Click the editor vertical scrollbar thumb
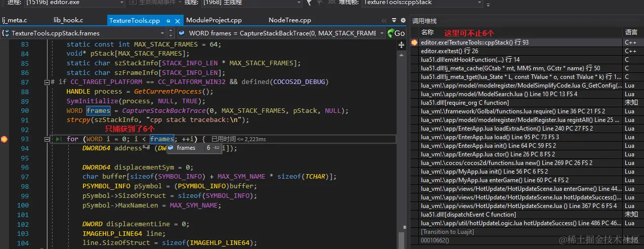The image size is (644, 249). (402, 240)
